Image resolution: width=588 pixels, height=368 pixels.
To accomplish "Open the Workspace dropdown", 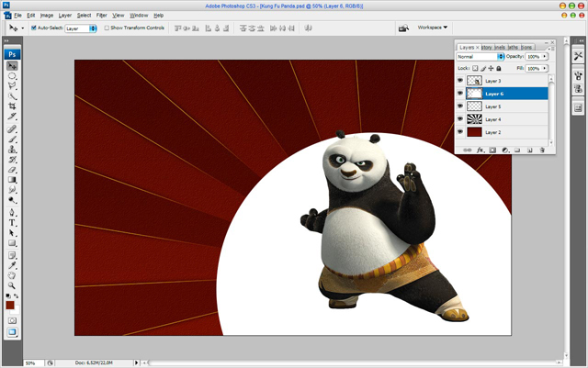I will coord(433,28).
